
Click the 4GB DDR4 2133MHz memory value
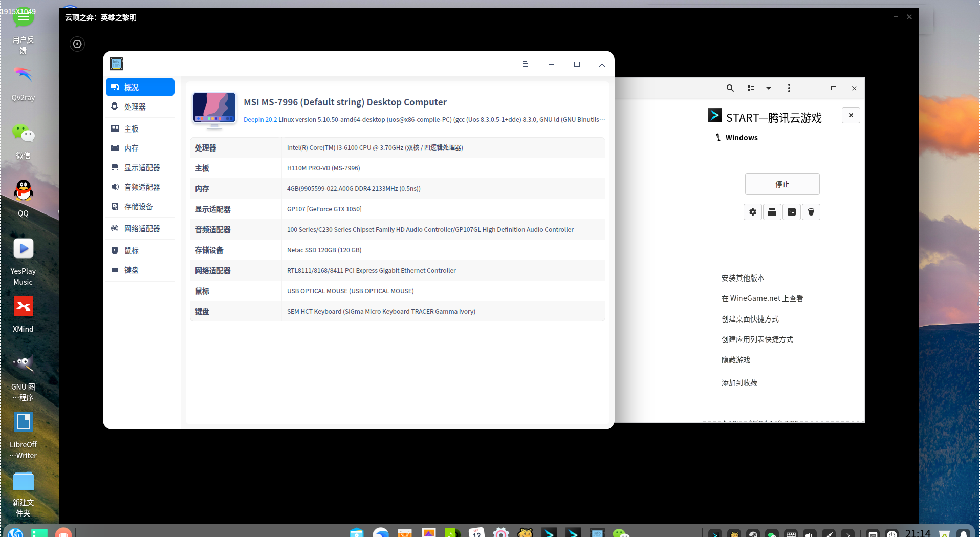354,188
